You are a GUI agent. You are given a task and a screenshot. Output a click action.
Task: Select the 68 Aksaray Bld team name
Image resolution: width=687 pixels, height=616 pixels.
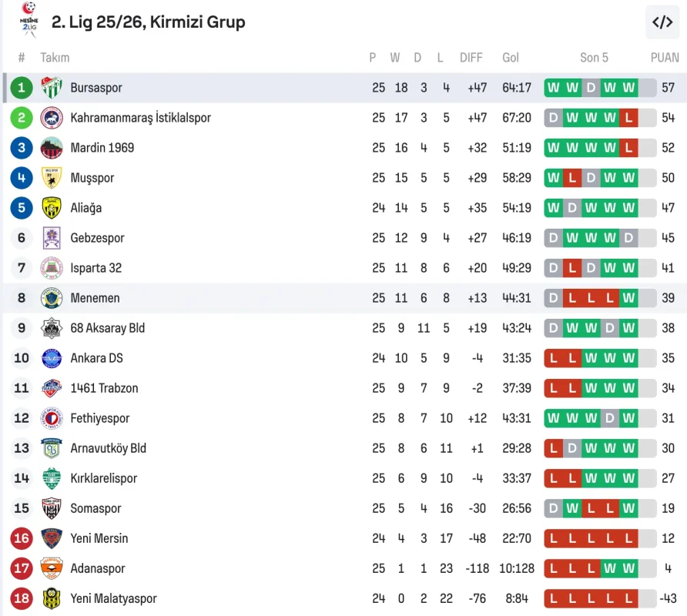[107, 328]
